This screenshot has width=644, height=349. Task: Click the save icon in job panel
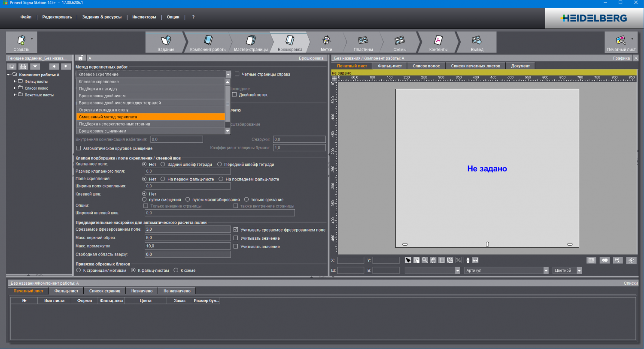tap(12, 66)
